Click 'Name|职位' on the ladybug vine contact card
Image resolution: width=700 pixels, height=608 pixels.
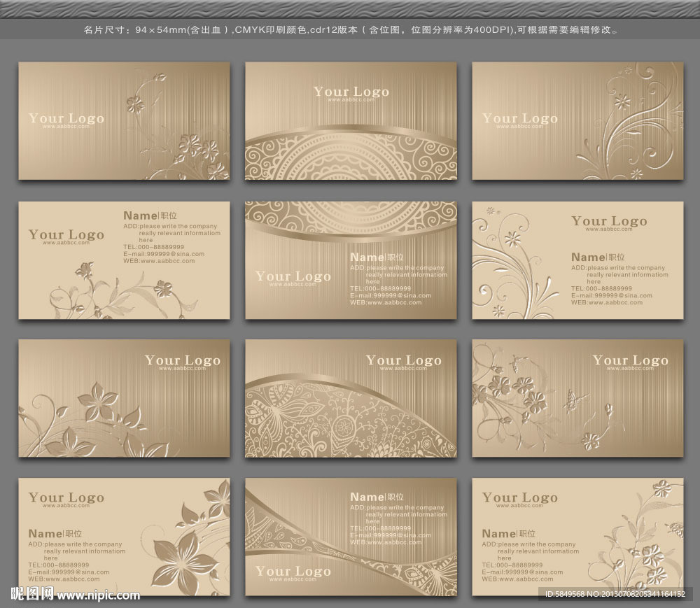[508, 534]
